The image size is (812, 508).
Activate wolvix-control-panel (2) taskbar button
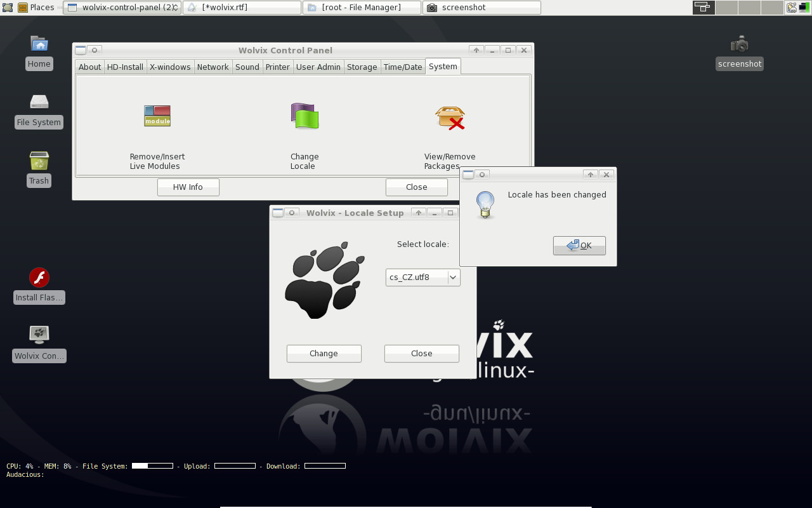click(122, 8)
